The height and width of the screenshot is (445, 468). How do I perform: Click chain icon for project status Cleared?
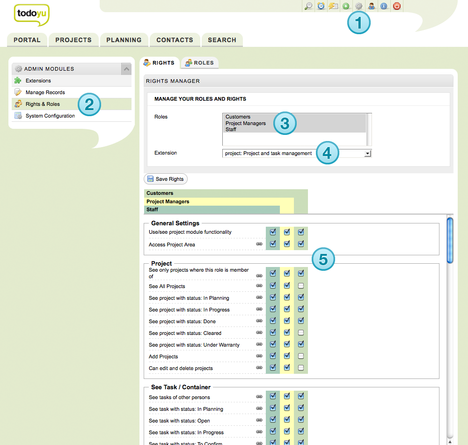259,332
